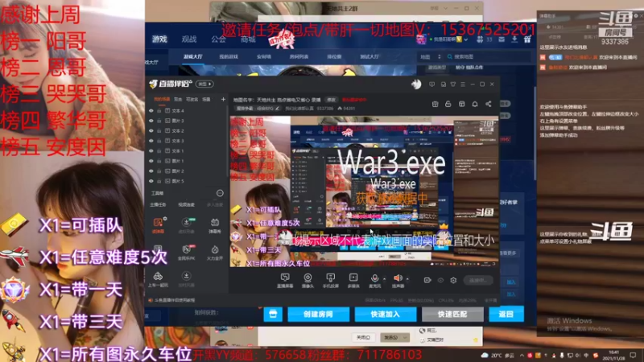Toggle visibility of the 图片 2 layer
644x362 pixels.
click(151, 171)
